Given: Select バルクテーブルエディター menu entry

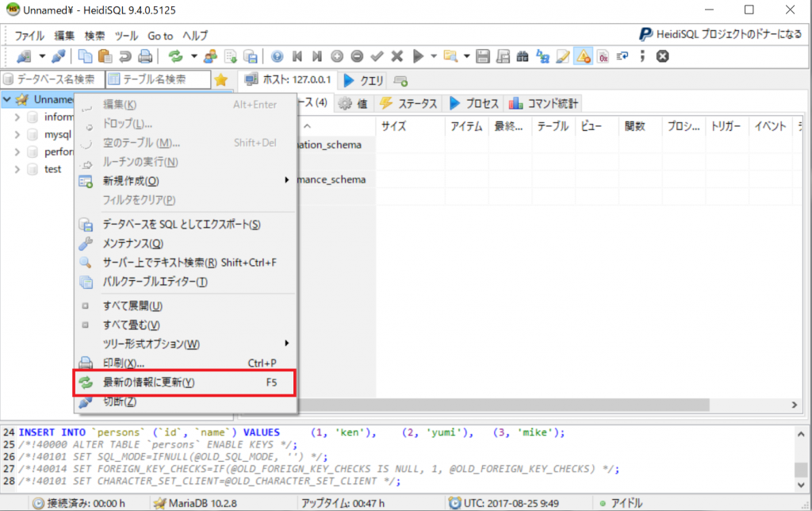Looking at the screenshot, I should pos(185,282).
